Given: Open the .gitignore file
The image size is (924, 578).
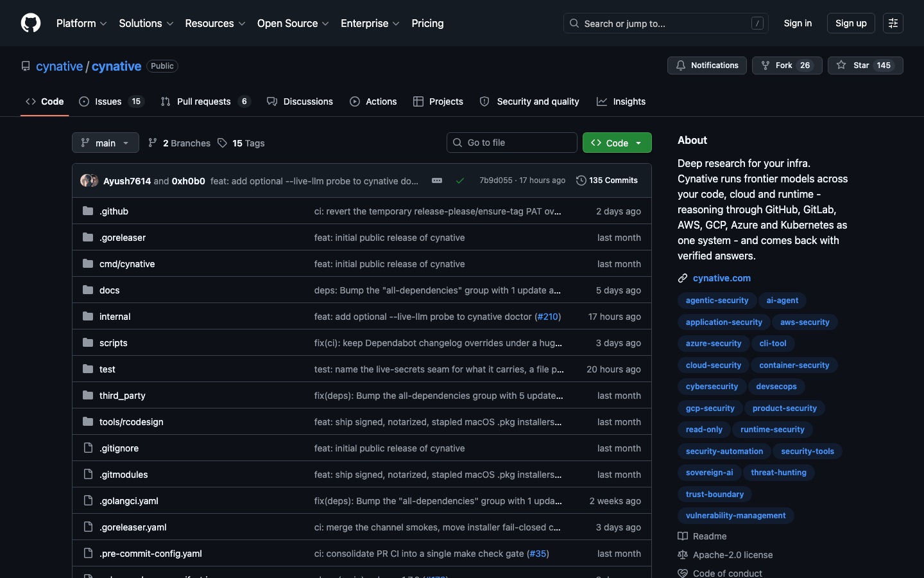Looking at the screenshot, I should click(x=119, y=448).
